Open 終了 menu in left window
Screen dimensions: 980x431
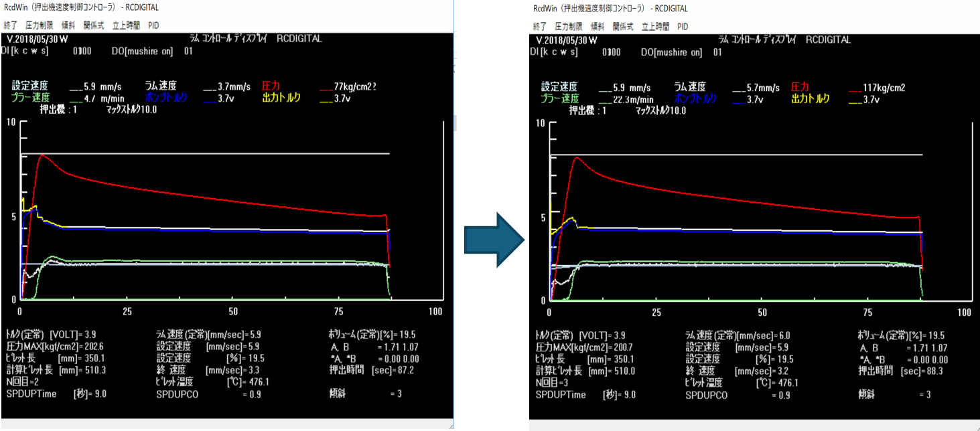[x=10, y=25]
